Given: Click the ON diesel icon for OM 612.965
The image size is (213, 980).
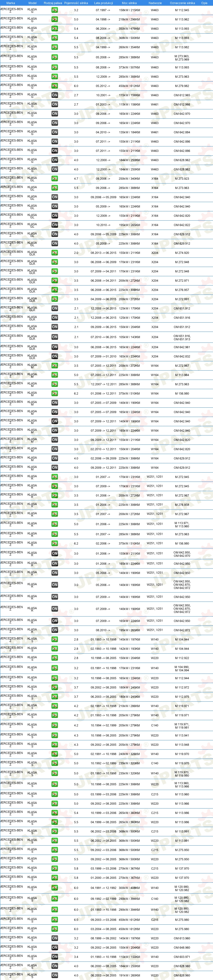Looking at the screenshot, I should (x=55, y=95).
